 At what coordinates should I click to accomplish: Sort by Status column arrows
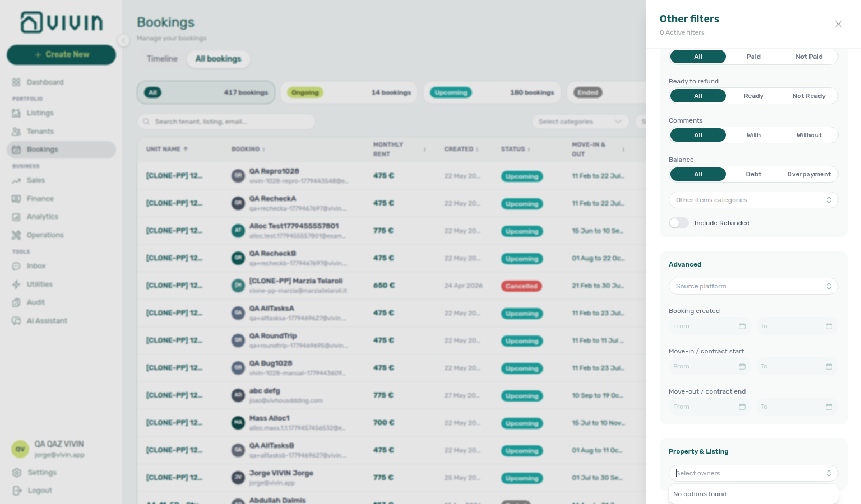click(529, 150)
